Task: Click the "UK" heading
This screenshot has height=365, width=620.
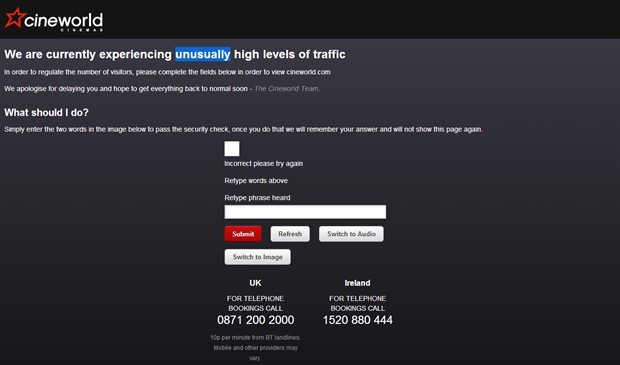Action: [x=255, y=283]
